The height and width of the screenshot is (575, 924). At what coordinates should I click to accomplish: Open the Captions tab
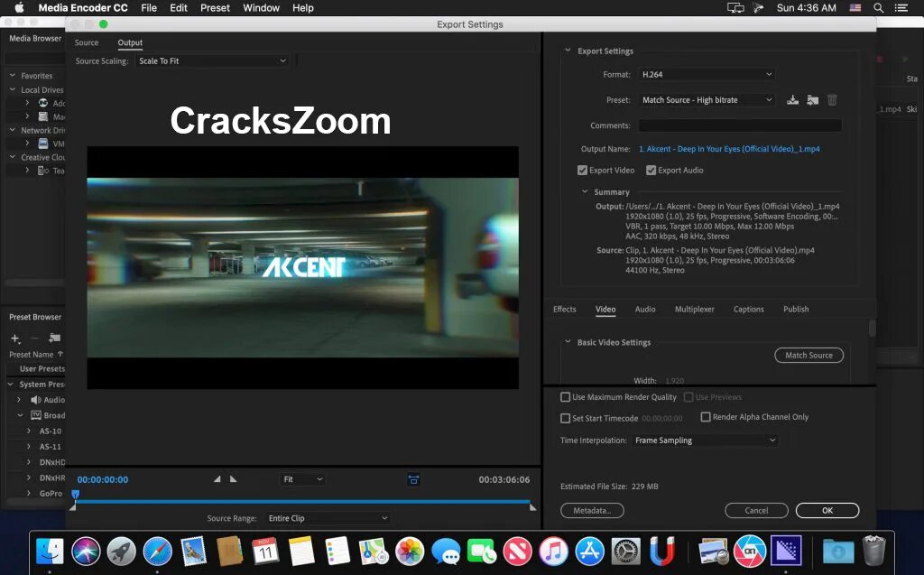[x=748, y=309]
